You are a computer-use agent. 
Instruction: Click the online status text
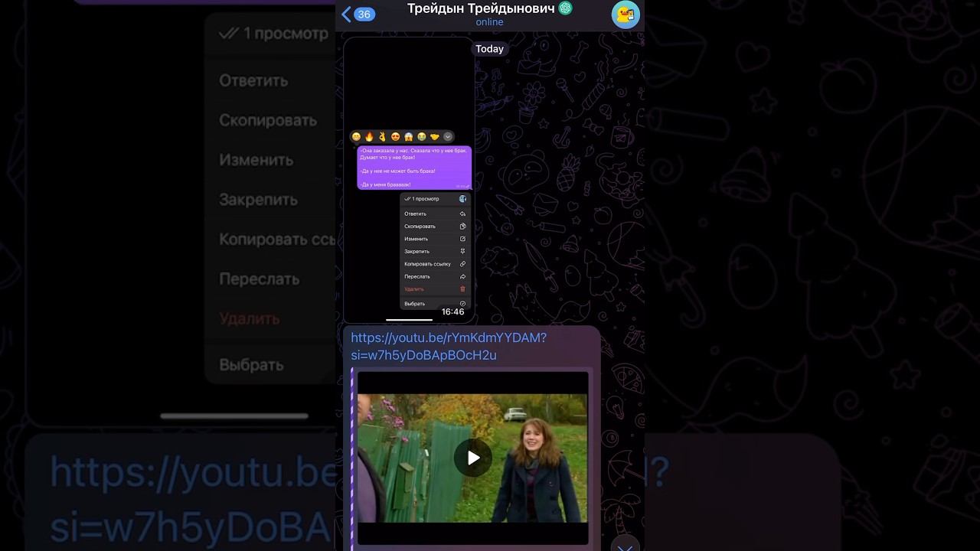490,22
